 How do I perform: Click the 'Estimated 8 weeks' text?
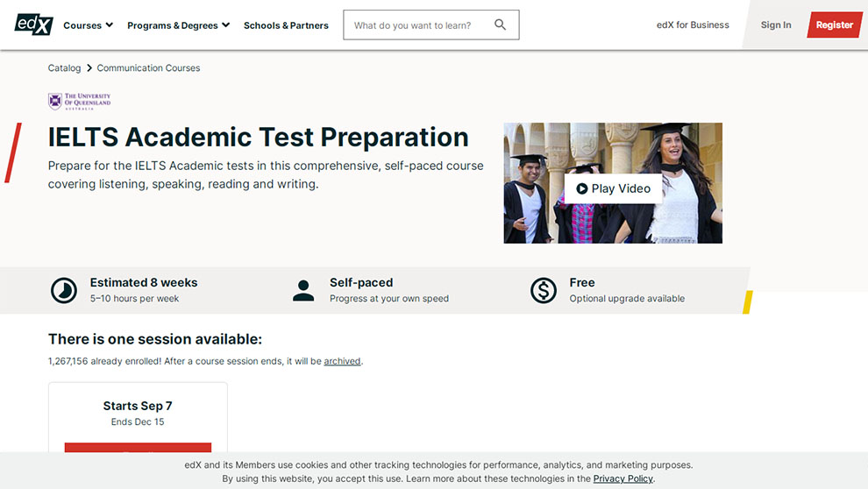tap(144, 283)
